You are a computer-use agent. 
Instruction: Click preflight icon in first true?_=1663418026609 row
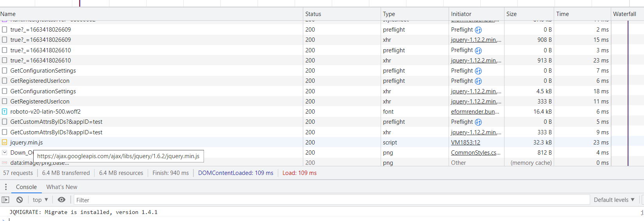pos(478,30)
